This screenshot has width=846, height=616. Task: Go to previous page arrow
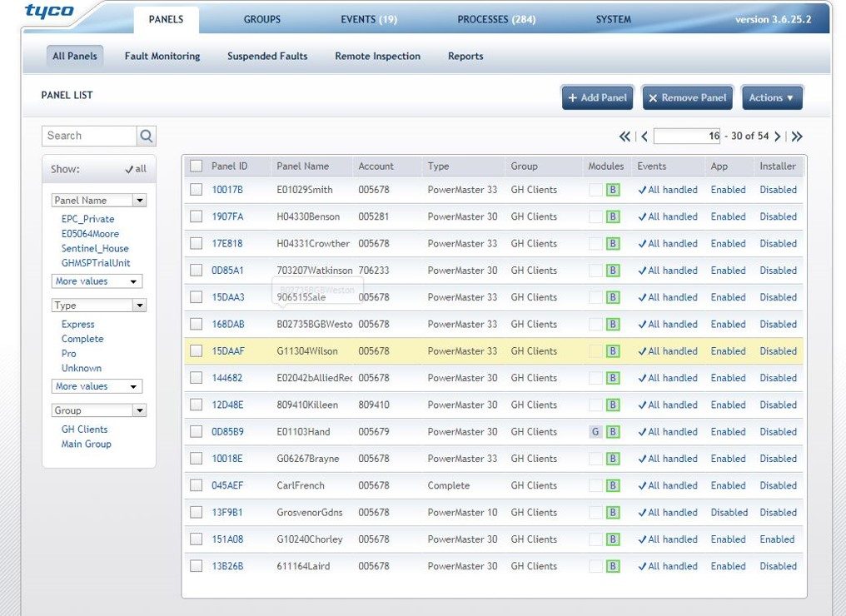coord(644,137)
